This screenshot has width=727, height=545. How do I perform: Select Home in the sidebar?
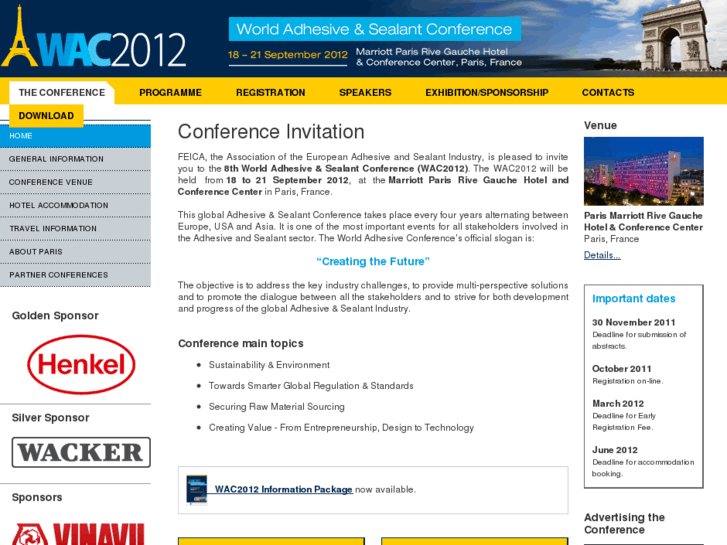click(x=75, y=136)
